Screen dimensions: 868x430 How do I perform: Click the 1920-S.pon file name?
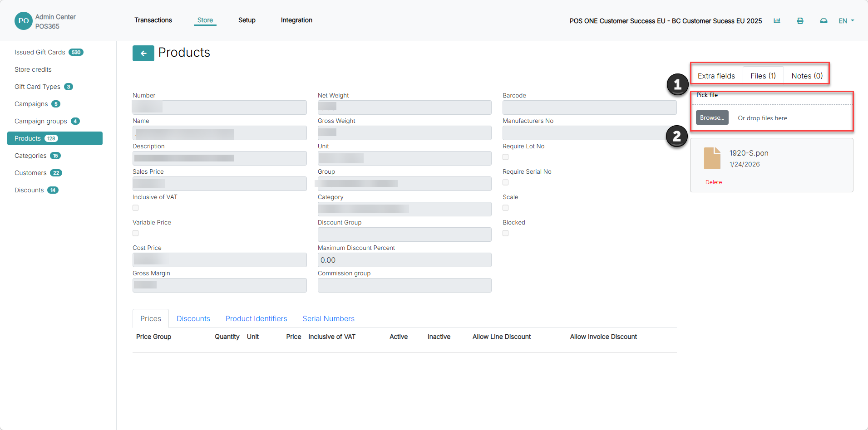click(749, 153)
